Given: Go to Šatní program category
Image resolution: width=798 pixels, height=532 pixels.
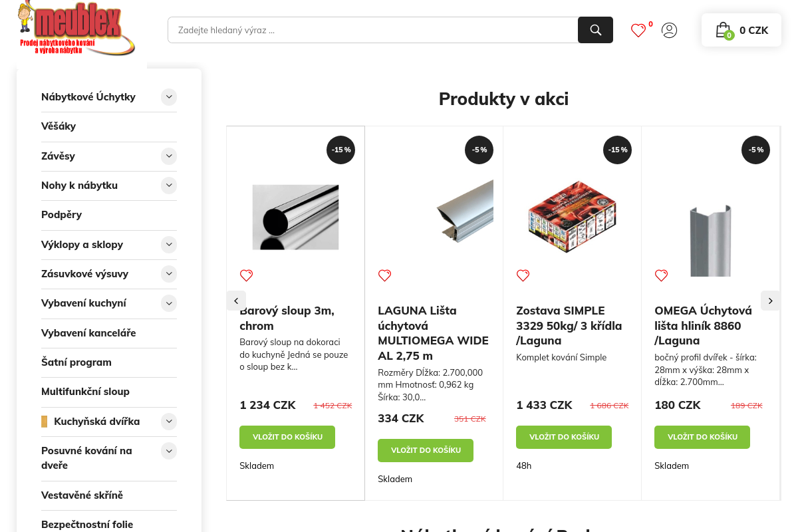Looking at the screenshot, I should pos(76,362).
